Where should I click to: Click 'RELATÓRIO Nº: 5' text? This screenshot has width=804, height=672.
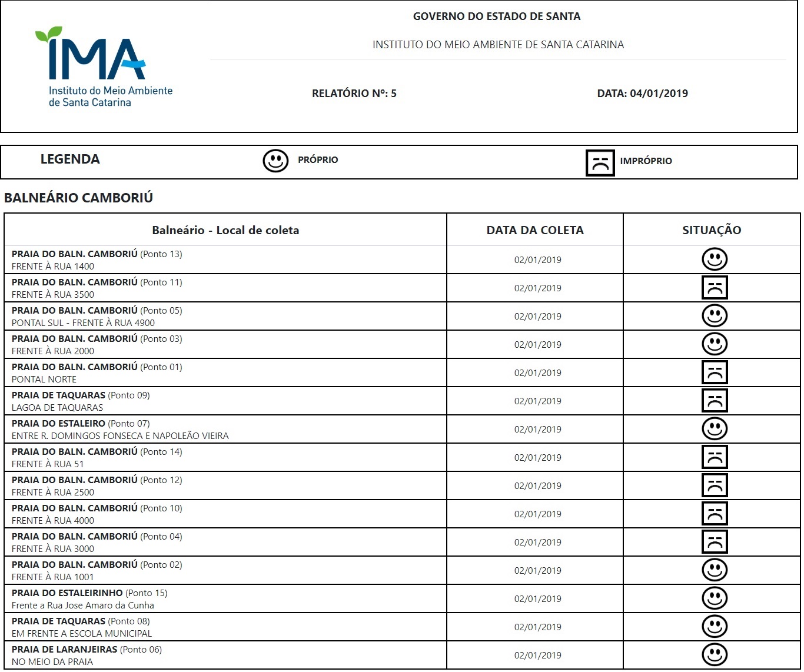pos(354,93)
